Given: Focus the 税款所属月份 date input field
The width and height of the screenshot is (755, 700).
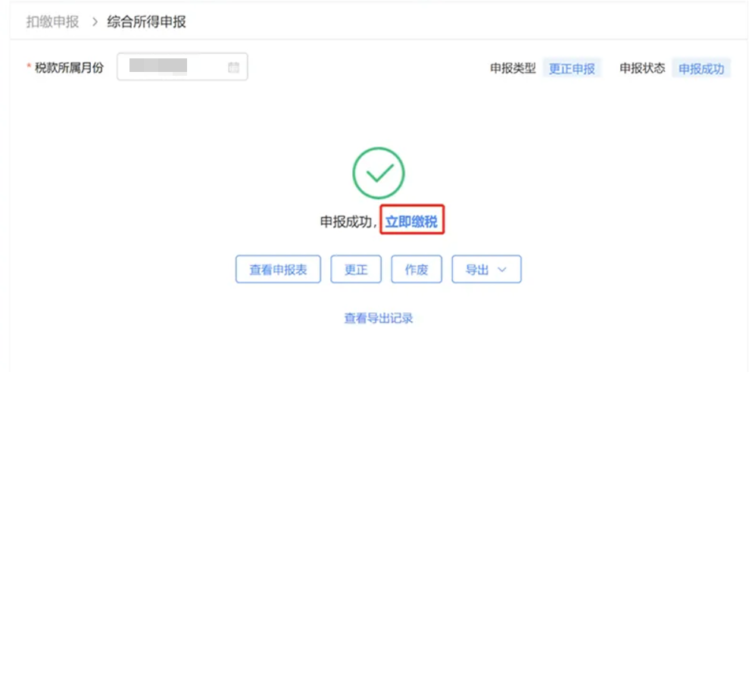Looking at the screenshot, I should [x=174, y=67].
